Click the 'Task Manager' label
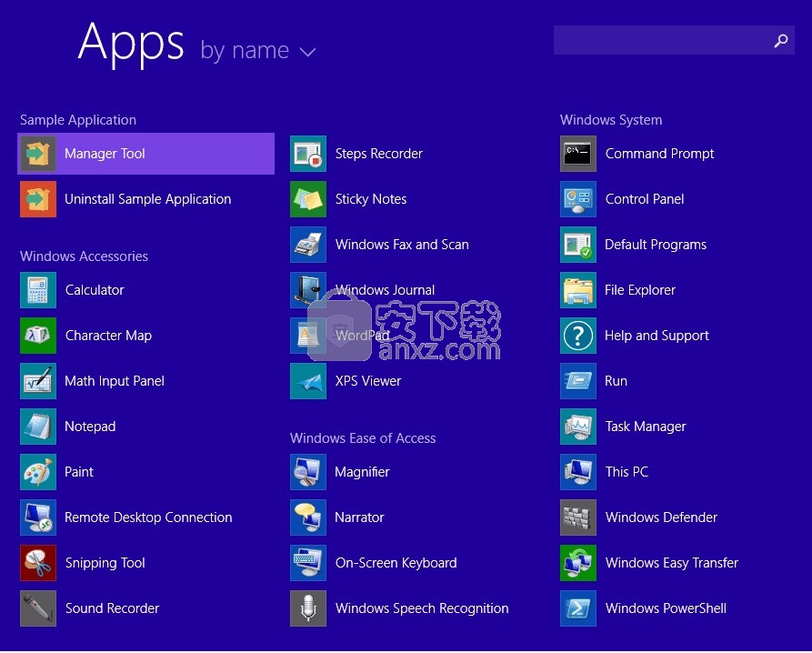Image resolution: width=812 pixels, height=653 pixels. [x=646, y=427]
